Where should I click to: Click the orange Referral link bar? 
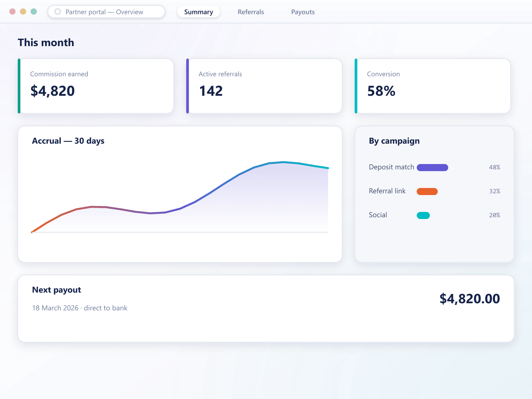427,192
